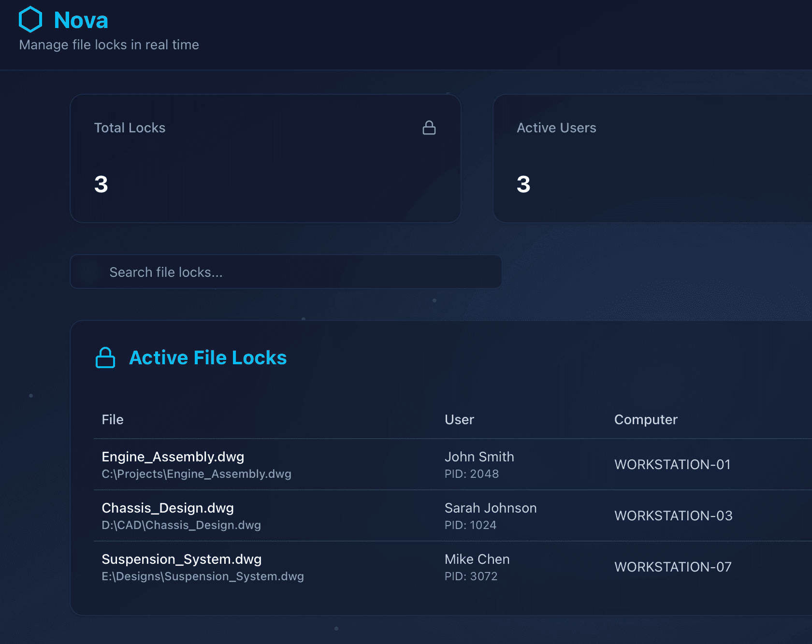Click Mike Chen's user entry
The height and width of the screenshot is (644, 812).
[x=477, y=559]
